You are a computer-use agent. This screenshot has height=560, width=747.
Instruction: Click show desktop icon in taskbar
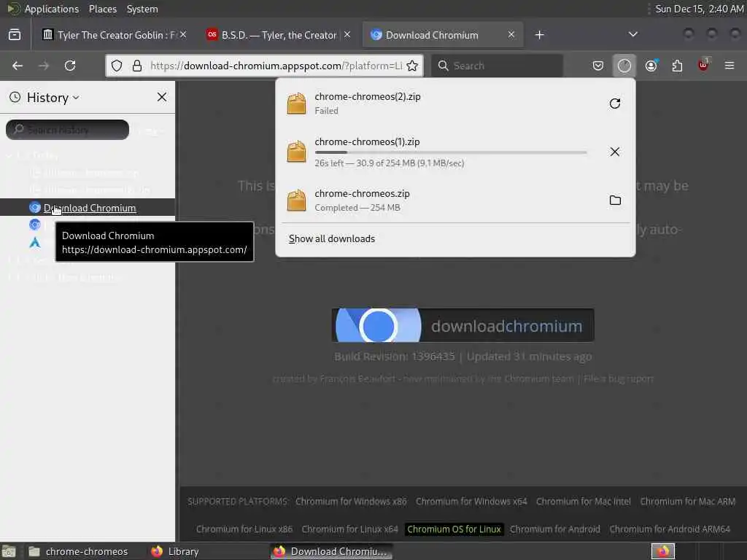9,551
